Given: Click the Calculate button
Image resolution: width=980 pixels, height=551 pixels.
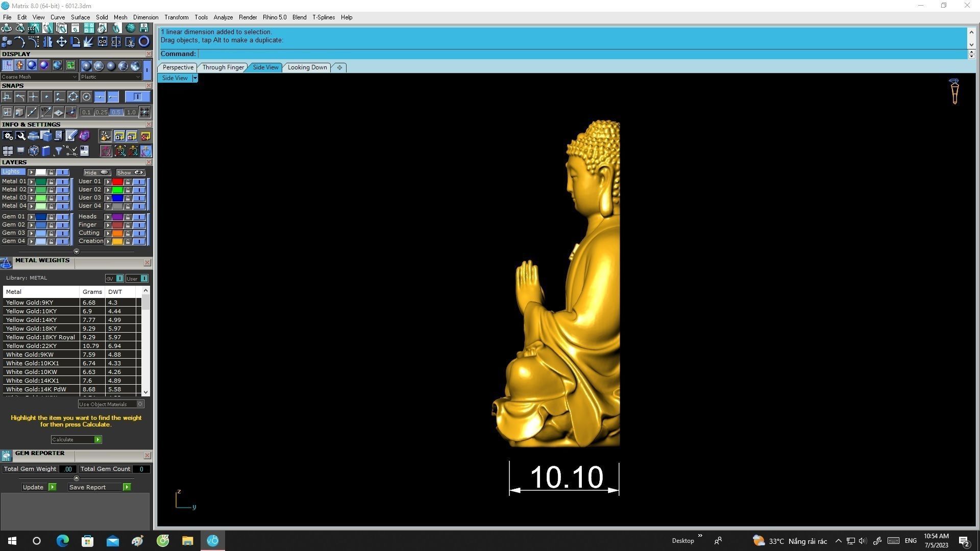Looking at the screenshot, I should click(x=76, y=440).
